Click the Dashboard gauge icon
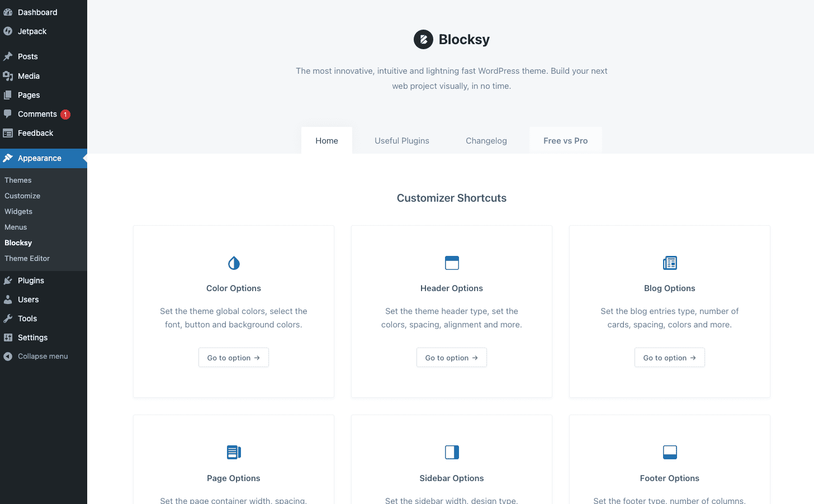Viewport: 814px width, 504px height. point(8,12)
